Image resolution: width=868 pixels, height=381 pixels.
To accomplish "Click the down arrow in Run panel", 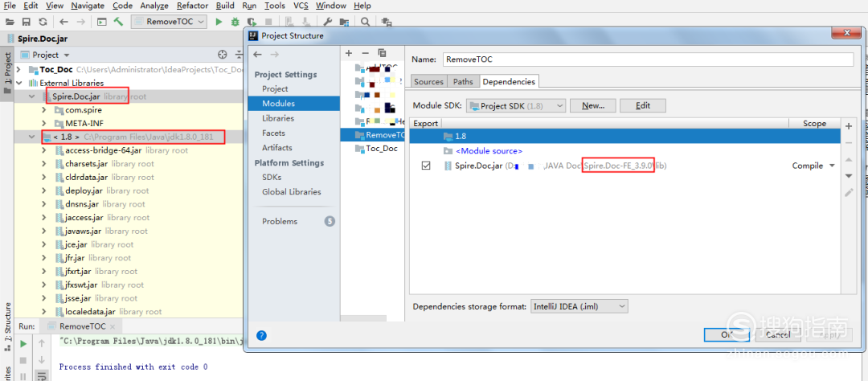I will click(x=42, y=361).
